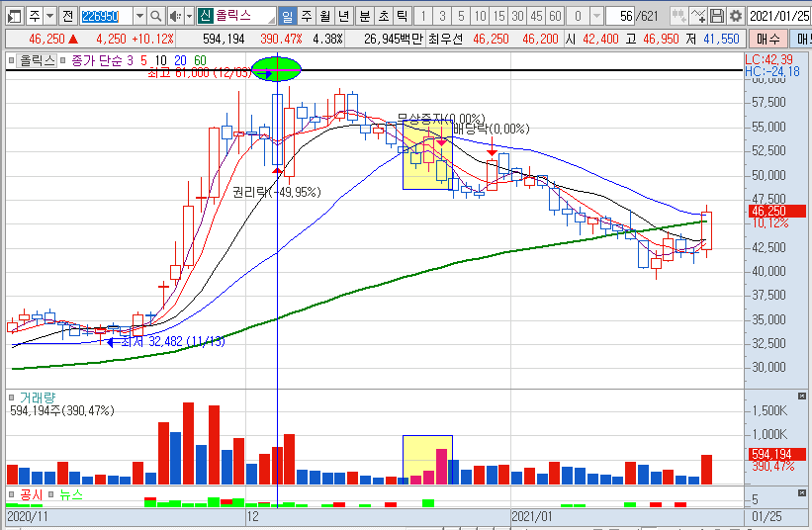Select the 60 minute interval button
Screen dimensions: 812x530
(x=555, y=16)
